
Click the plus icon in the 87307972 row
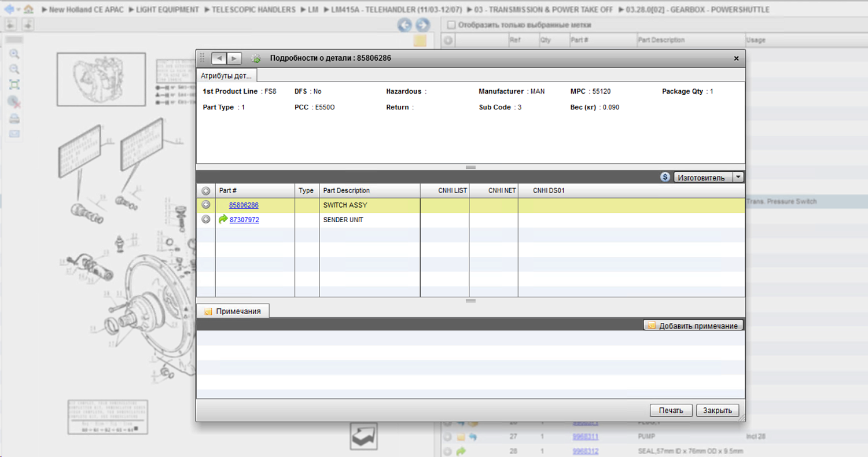[205, 219]
